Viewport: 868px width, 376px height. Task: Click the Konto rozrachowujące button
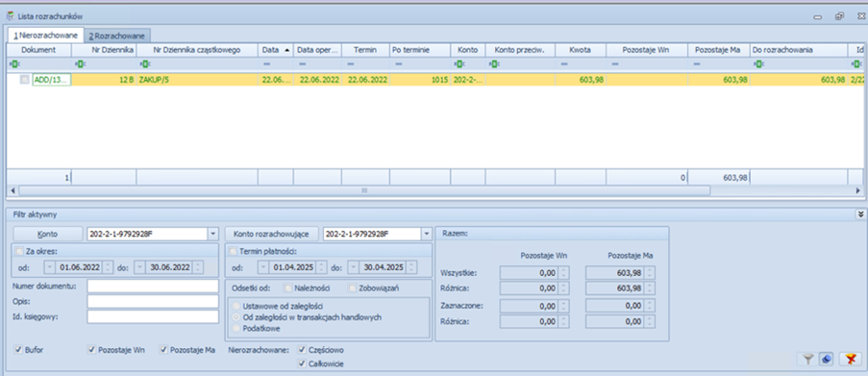pyautogui.click(x=272, y=235)
